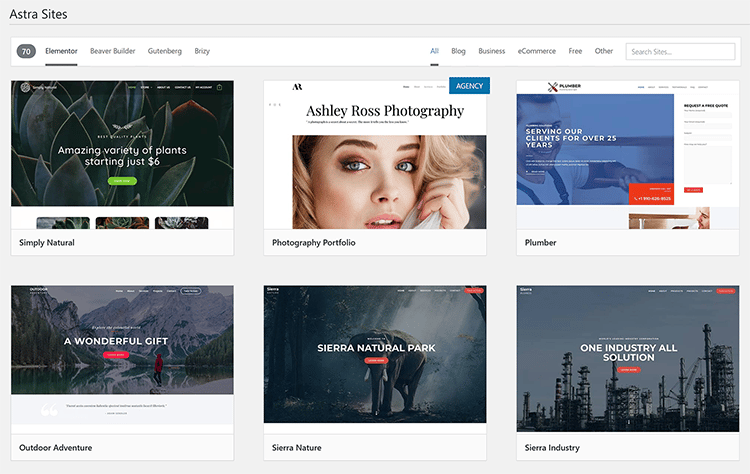This screenshot has width=750, height=474.
Task: Switch to the Gutenberg tab
Action: tap(165, 51)
